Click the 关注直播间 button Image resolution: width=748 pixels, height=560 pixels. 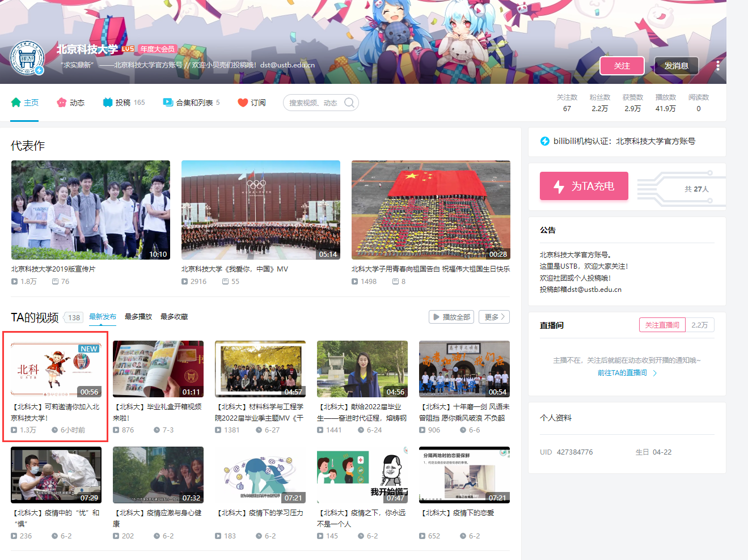tap(662, 325)
